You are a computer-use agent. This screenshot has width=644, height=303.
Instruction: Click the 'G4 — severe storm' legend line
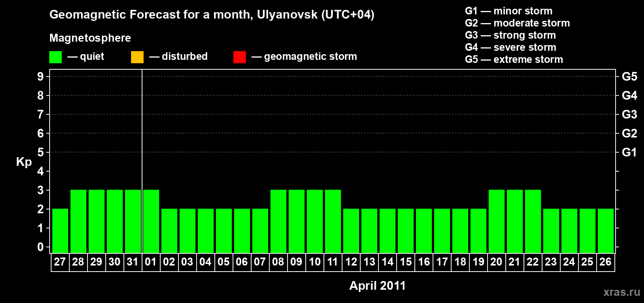coord(511,47)
